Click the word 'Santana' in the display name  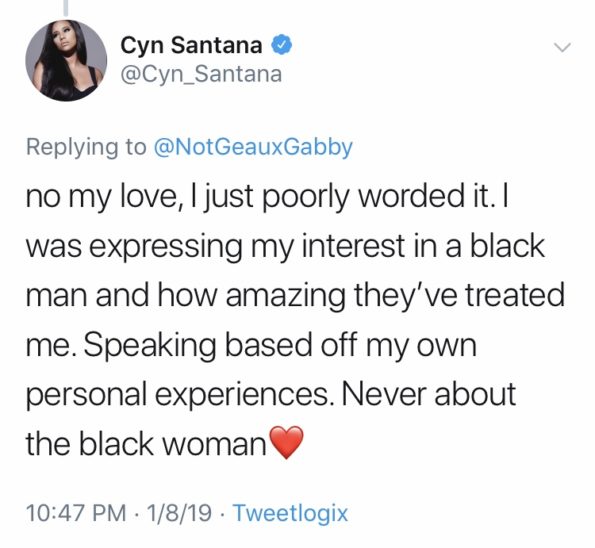216,45
